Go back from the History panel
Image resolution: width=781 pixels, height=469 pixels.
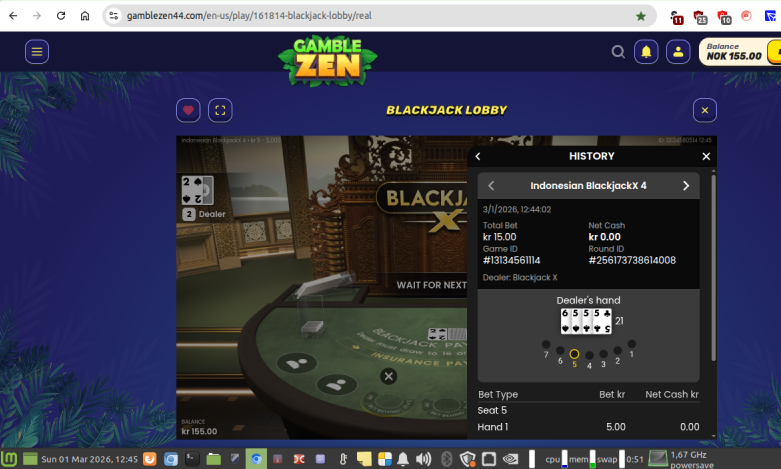(x=478, y=156)
